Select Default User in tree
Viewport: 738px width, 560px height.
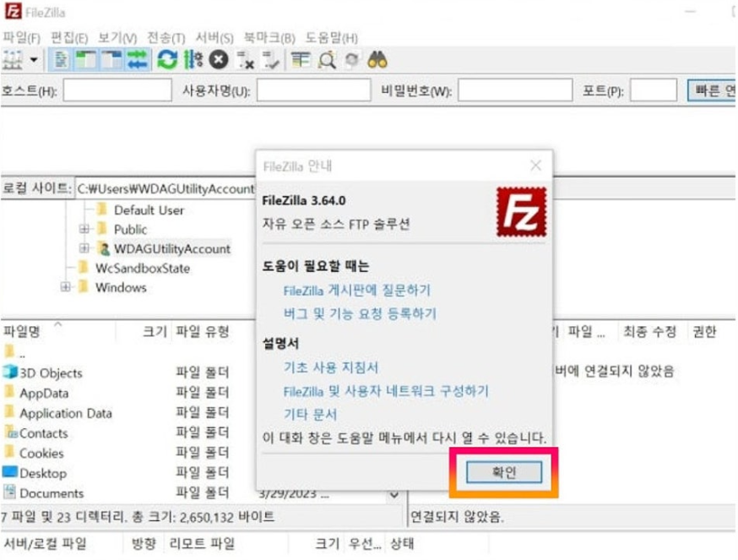coord(149,210)
